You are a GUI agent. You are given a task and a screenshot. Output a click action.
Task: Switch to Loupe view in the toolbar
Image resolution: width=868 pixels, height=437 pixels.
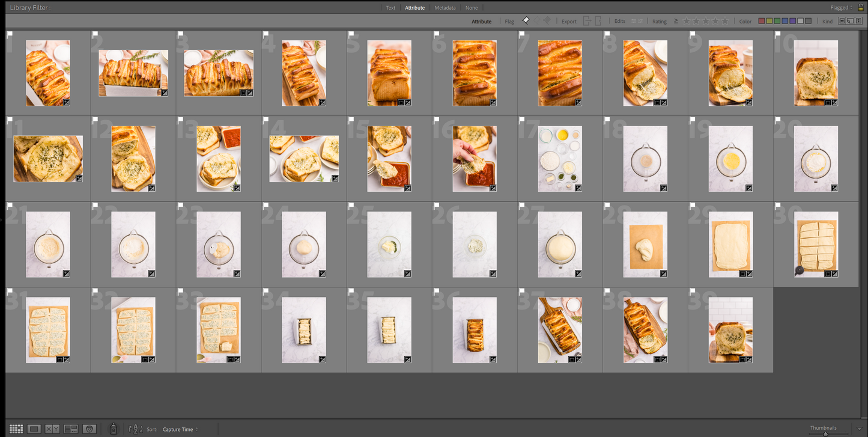pos(34,429)
